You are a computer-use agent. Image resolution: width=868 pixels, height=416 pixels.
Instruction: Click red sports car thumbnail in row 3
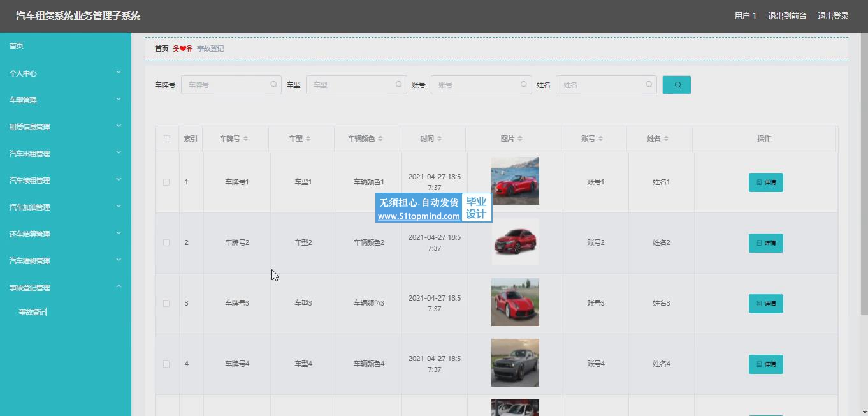coord(515,302)
